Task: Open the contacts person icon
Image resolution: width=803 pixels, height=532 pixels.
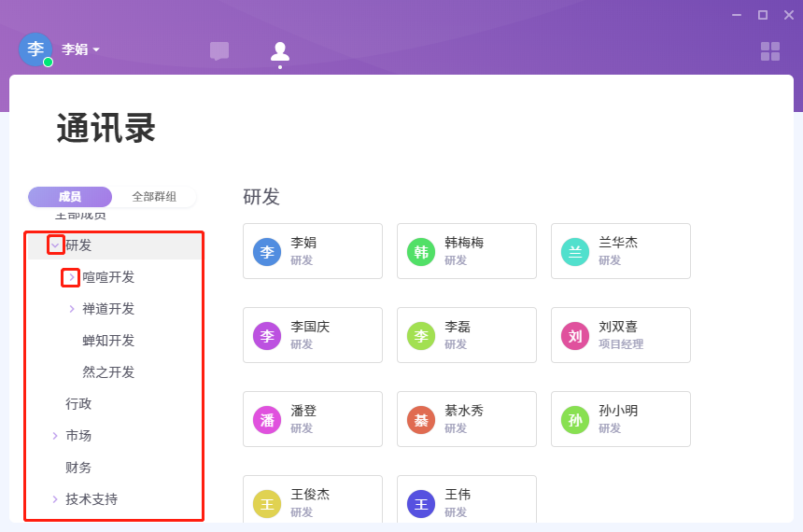Action: [280, 51]
